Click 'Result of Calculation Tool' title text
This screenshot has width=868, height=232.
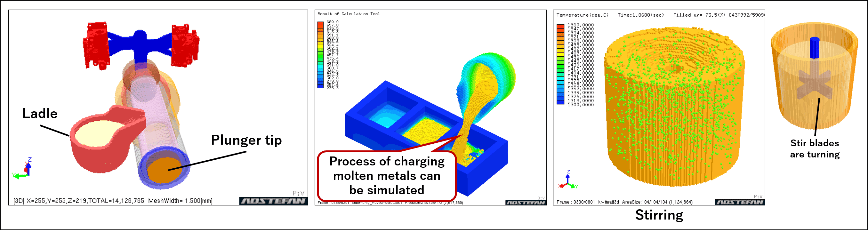coord(349,14)
